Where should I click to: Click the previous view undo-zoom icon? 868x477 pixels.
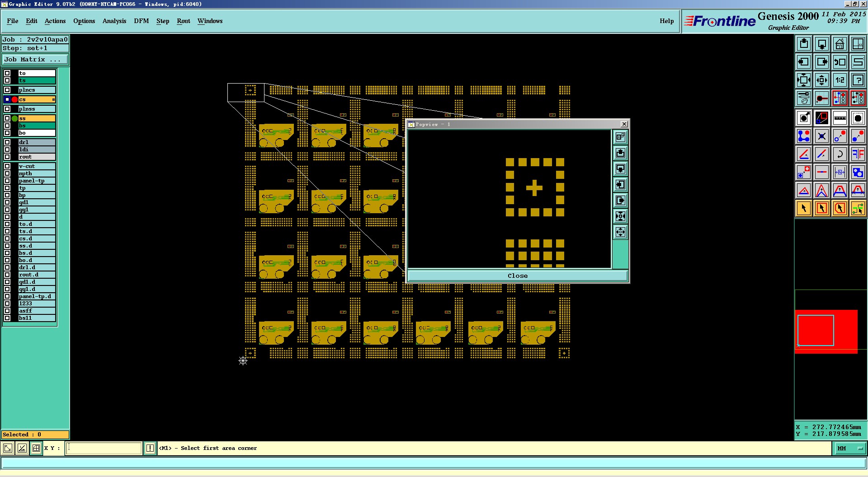pos(840,62)
